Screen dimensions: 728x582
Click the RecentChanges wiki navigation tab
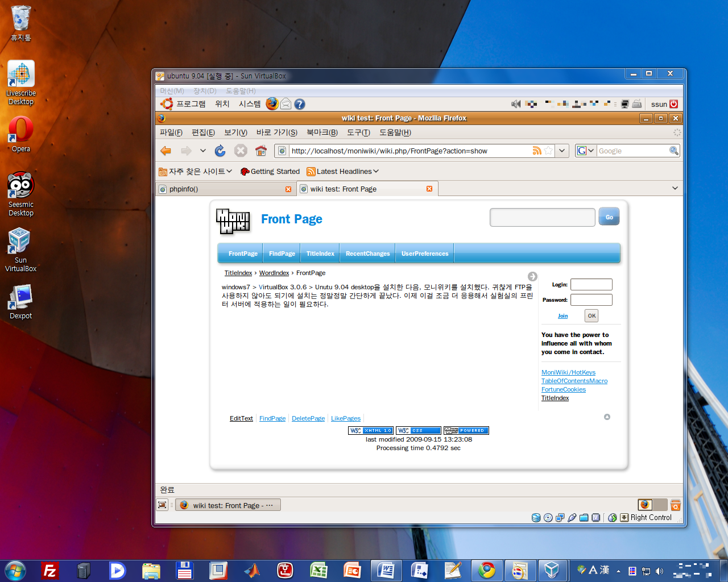pos(368,253)
